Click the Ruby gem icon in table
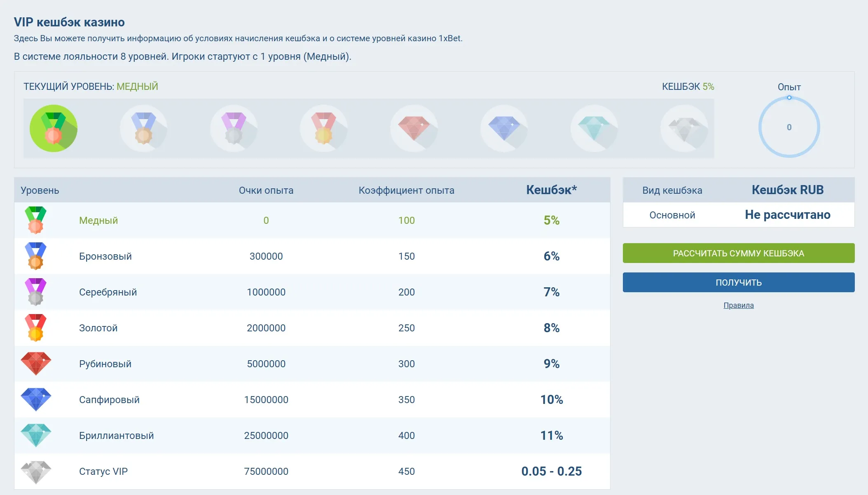This screenshot has width=868, height=495. tap(36, 364)
